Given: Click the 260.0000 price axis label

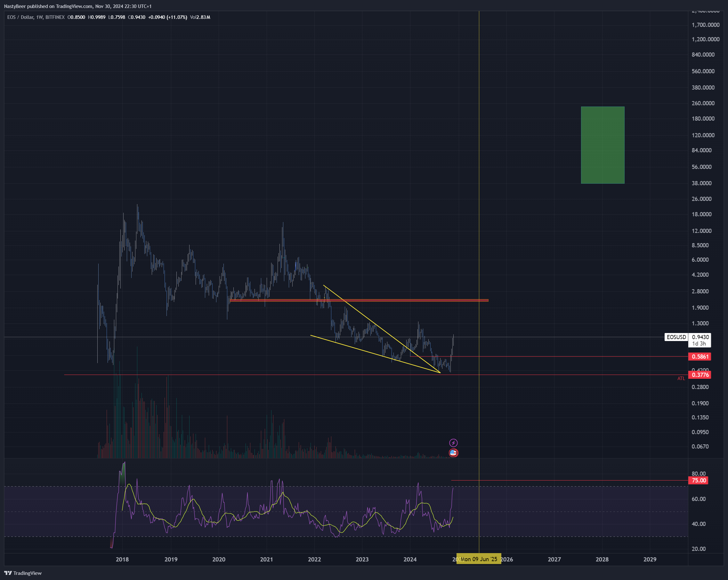Looking at the screenshot, I should 703,103.
